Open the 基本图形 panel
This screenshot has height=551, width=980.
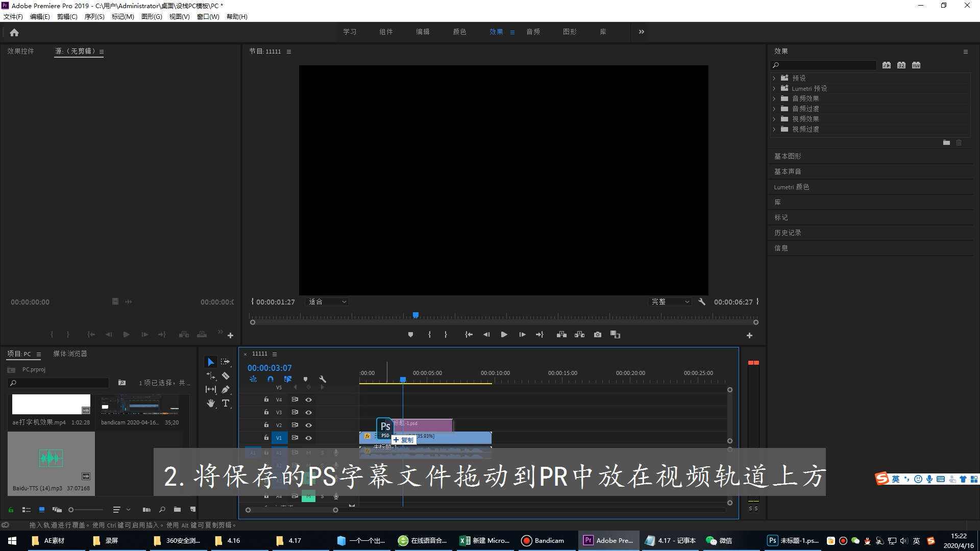788,156
